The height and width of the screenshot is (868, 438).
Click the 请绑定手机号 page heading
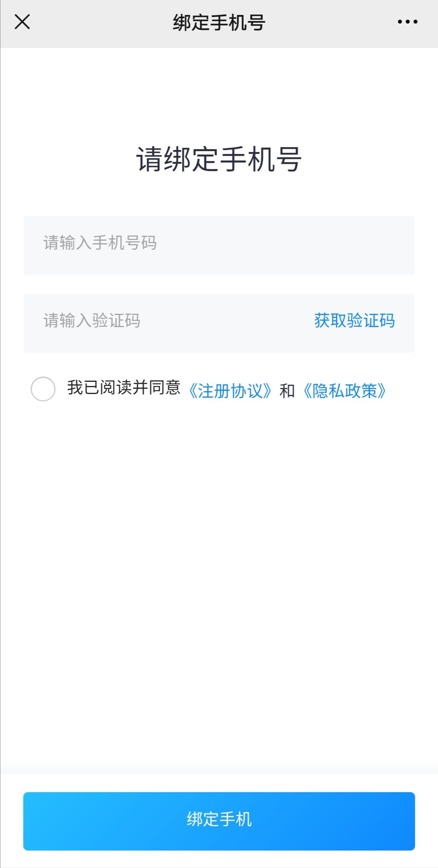[219, 159]
